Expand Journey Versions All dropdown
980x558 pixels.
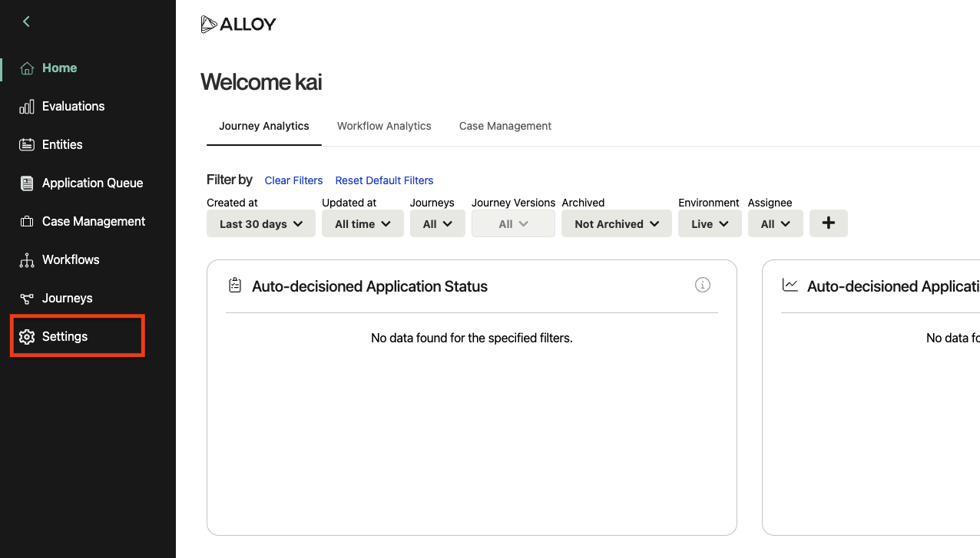tap(513, 224)
